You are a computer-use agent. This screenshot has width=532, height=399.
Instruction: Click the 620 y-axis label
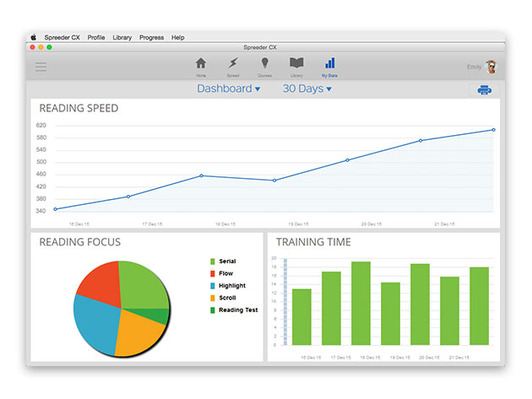tap(41, 126)
